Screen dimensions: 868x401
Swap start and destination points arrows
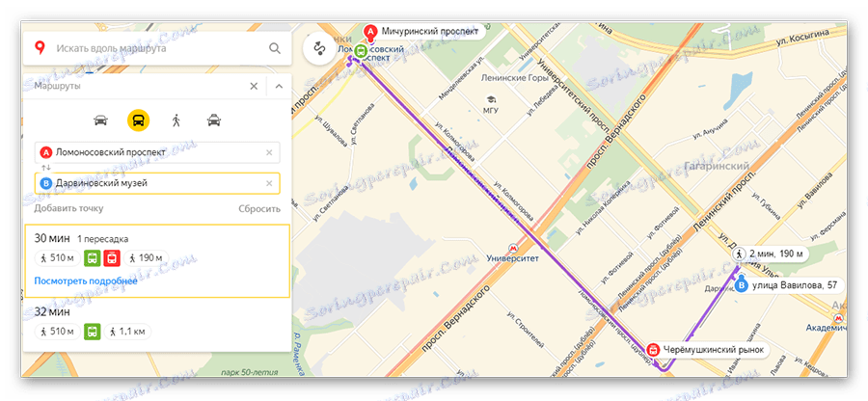pyautogui.click(x=46, y=168)
